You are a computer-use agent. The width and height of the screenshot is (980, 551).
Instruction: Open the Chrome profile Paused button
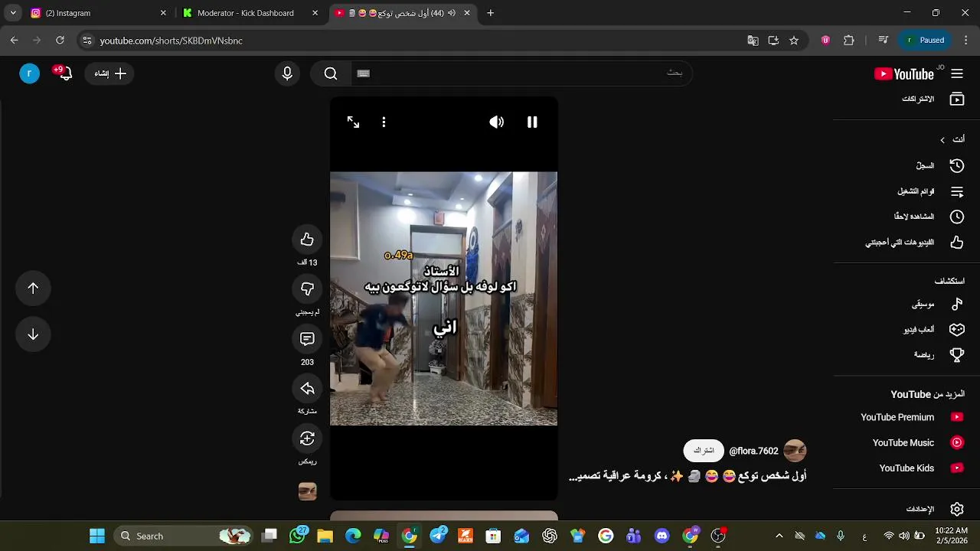pyautogui.click(x=926, y=41)
